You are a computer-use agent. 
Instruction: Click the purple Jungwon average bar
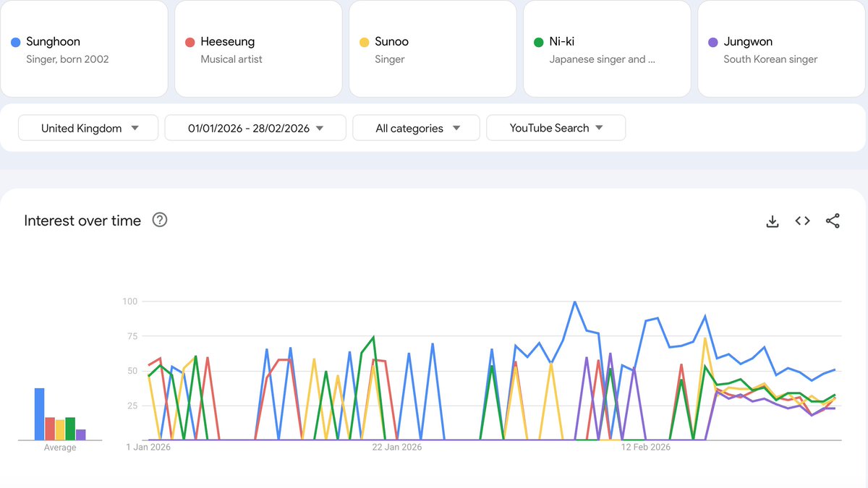tap(81, 435)
